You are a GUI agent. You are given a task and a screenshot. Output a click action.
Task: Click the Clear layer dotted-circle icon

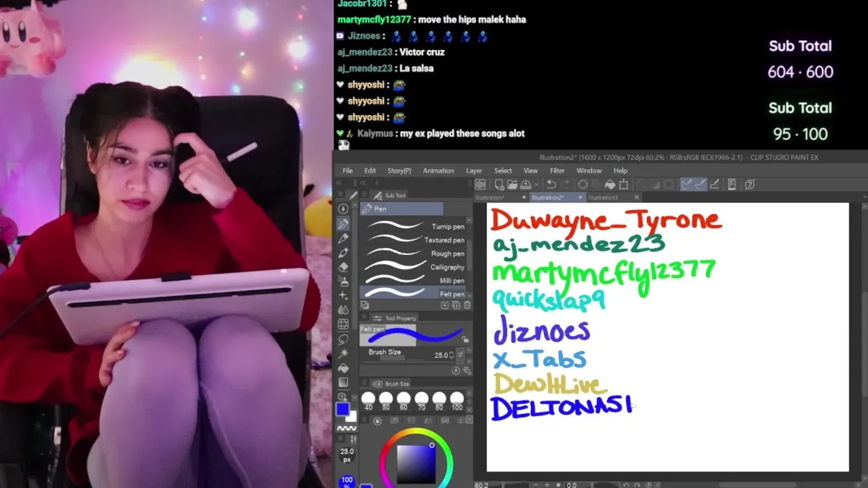[x=583, y=184]
